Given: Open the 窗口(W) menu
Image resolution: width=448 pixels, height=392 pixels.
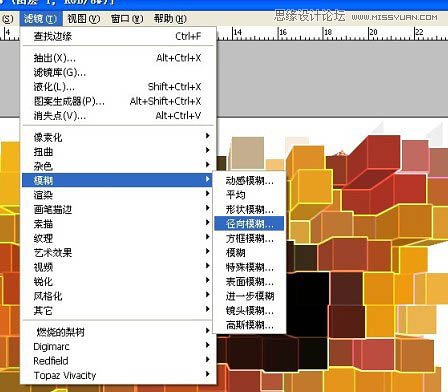Looking at the screenshot, I should coord(127,19).
